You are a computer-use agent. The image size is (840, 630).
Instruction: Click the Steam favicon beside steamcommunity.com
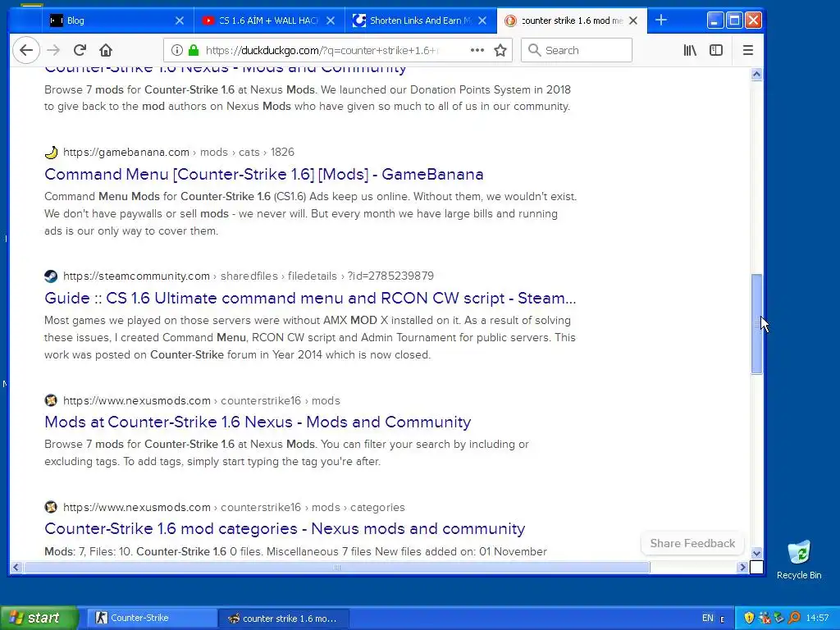click(x=51, y=276)
